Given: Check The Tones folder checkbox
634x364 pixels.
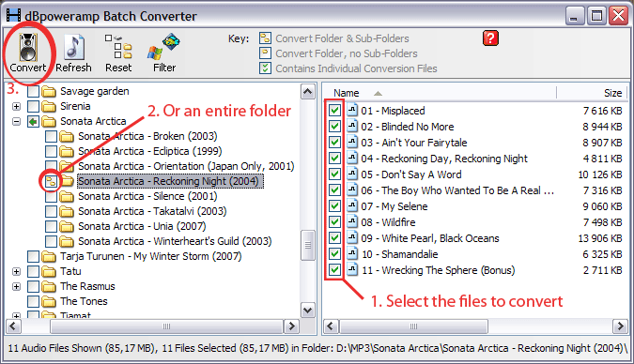Looking at the screenshot, I should click(x=33, y=301).
